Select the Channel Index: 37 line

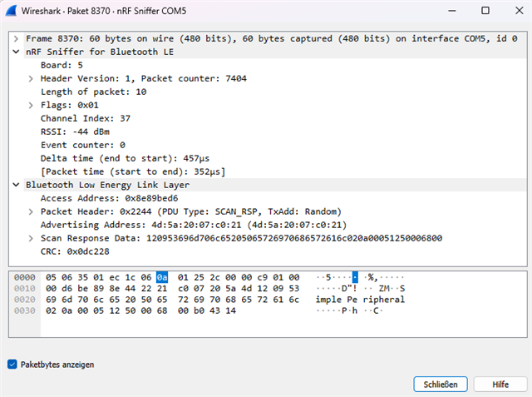point(86,118)
